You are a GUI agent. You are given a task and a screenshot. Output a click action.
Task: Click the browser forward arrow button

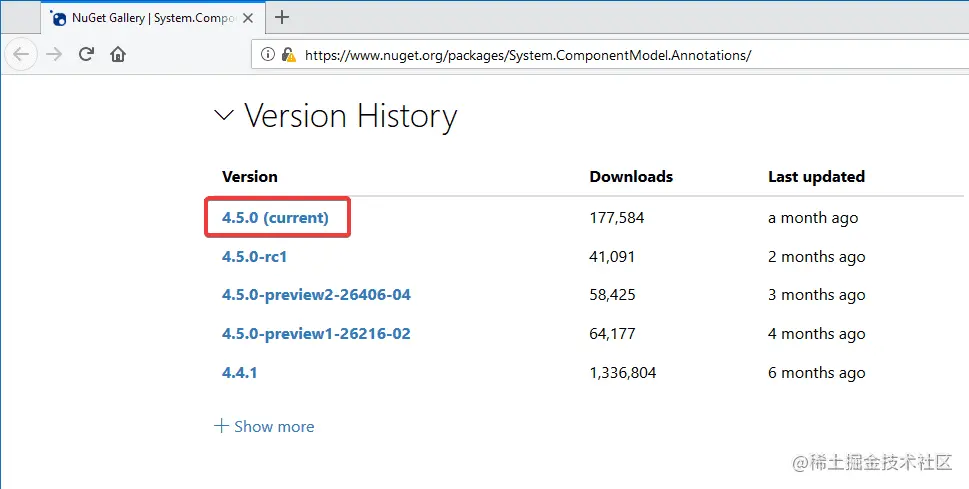coord(55,54)
